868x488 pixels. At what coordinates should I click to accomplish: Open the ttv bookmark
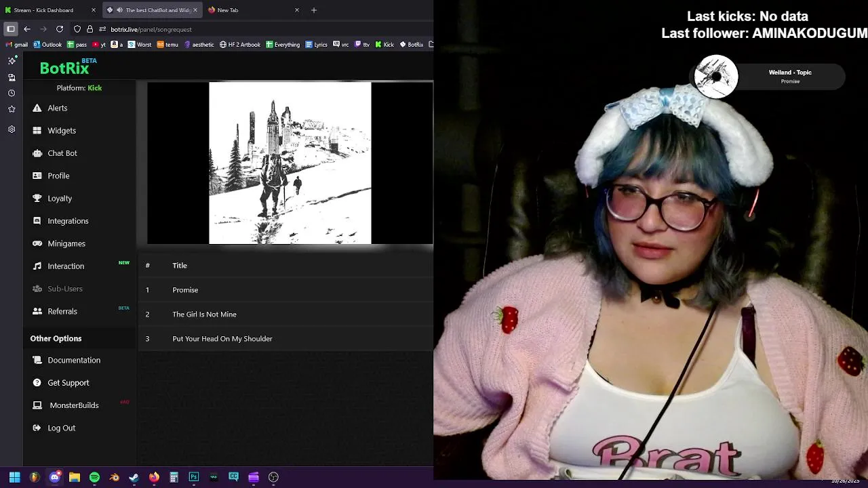(x=362, y=45)
